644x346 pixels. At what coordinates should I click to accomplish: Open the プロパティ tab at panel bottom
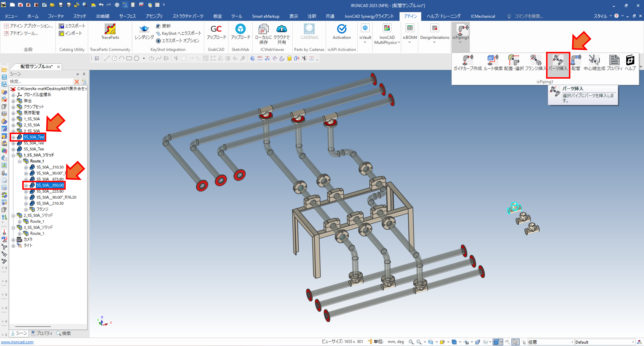(42, 333)
